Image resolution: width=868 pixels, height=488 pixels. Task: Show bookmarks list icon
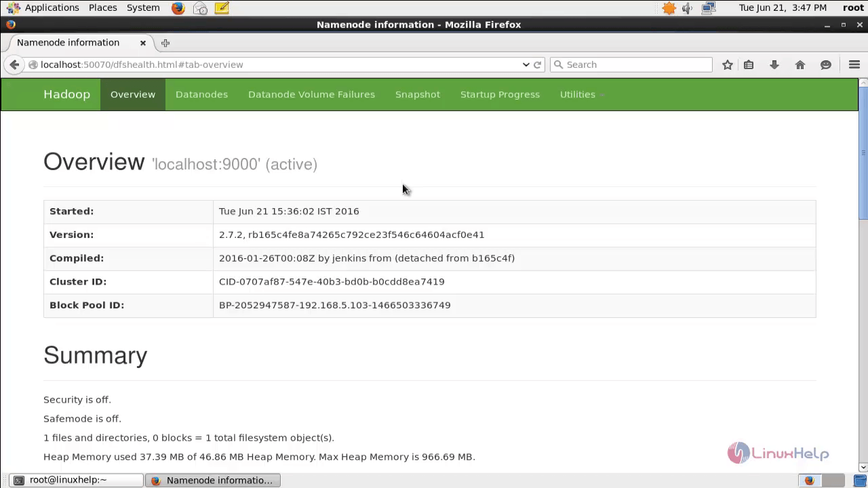(749, 64)
